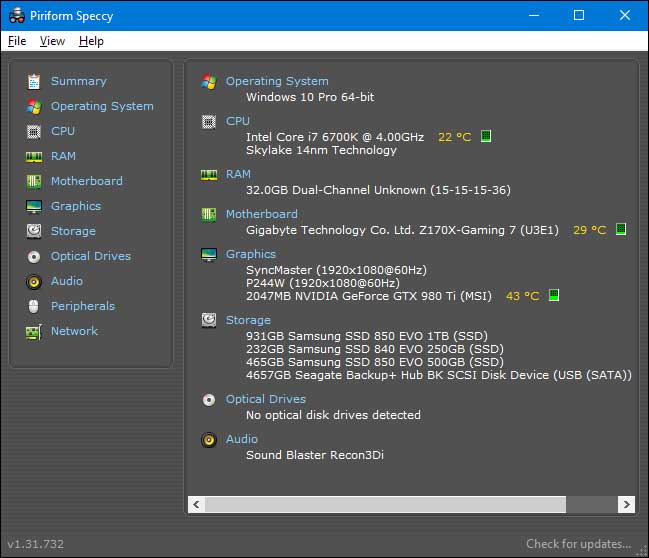Click the Samsung SSD 850 EVO 1TB entry
649x558 pixels.
coord(367,336)
